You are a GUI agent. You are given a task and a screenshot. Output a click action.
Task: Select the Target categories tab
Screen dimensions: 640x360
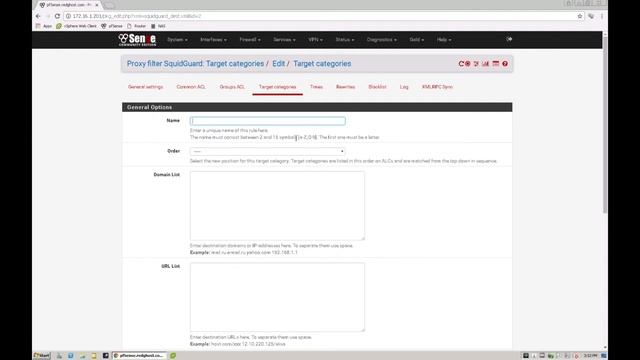pos(278,87)
